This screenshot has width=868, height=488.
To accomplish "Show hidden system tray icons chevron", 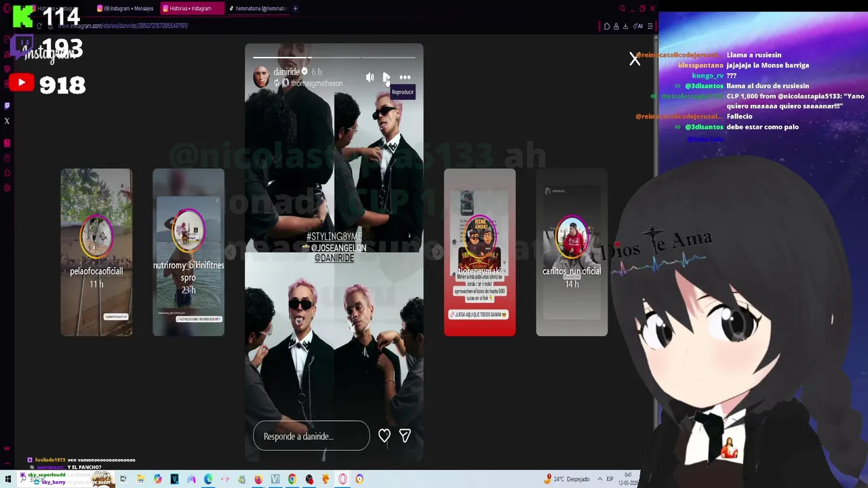I will tap(599, 479).
